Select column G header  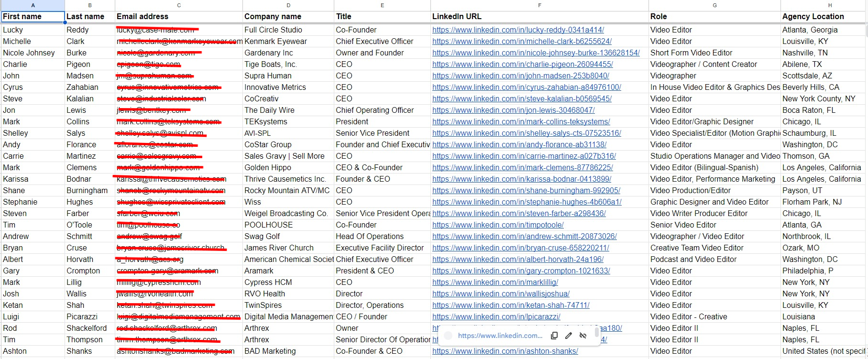[714, 5]
